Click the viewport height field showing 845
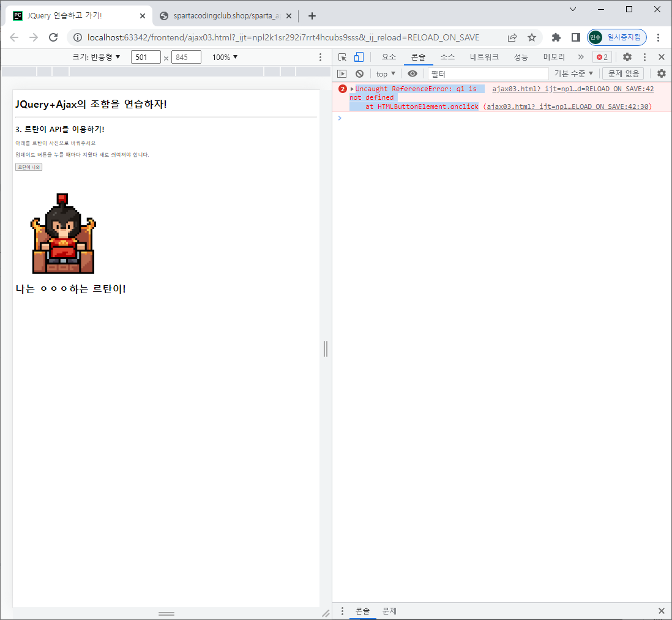This screenshot has height=620, width=672. (x=186, y=58)
